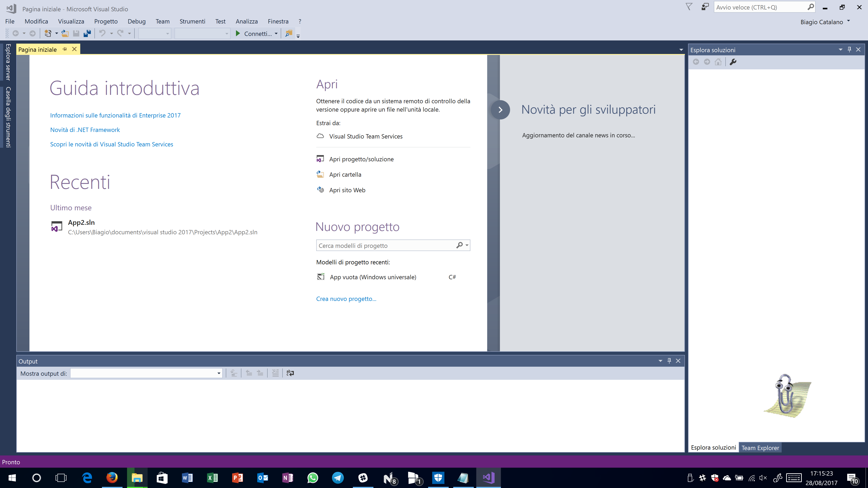Click the New Project toolbar icon

48,33
